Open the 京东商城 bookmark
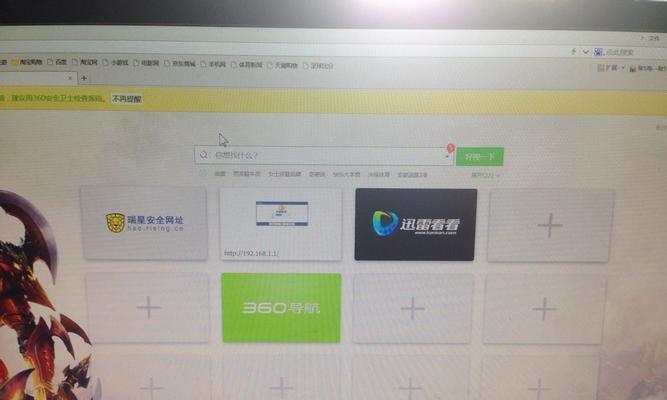 (x=180, y=63)
